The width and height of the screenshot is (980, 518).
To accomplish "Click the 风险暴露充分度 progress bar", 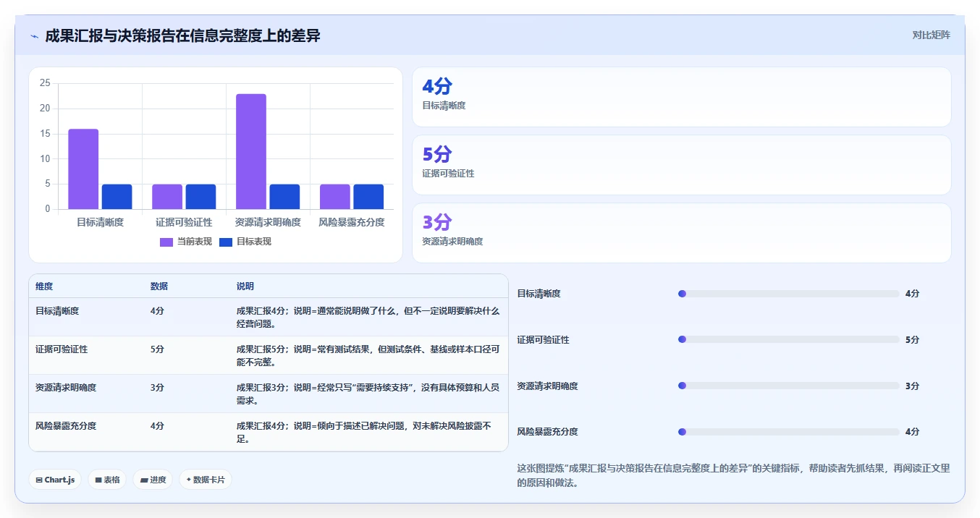I will (x=789, y=432).
